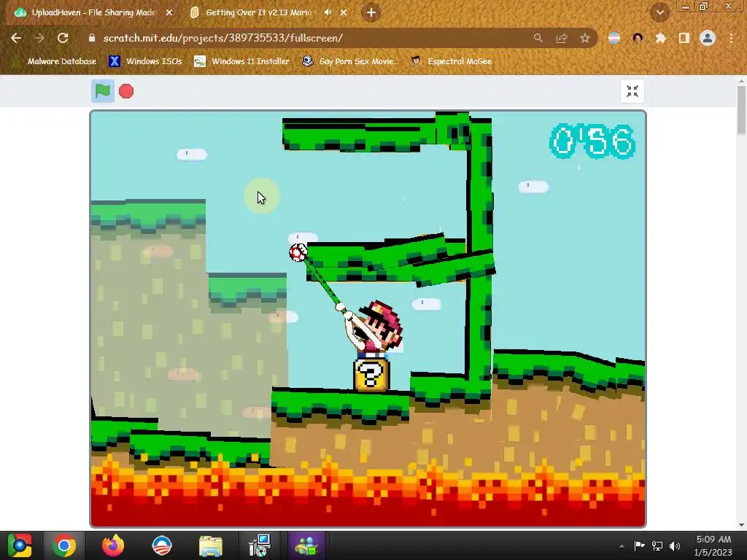
Task: Open the network status tray icon
Action: coord(657,545)
